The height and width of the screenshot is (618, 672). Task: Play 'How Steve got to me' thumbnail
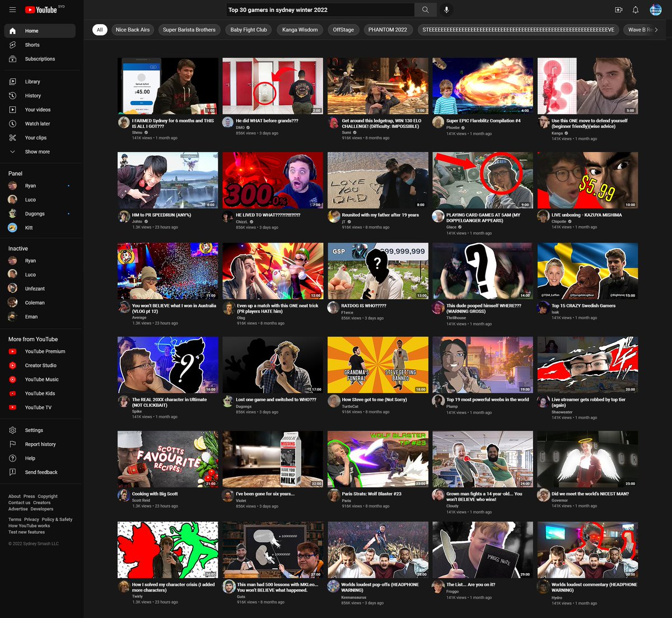pos(378,365)
